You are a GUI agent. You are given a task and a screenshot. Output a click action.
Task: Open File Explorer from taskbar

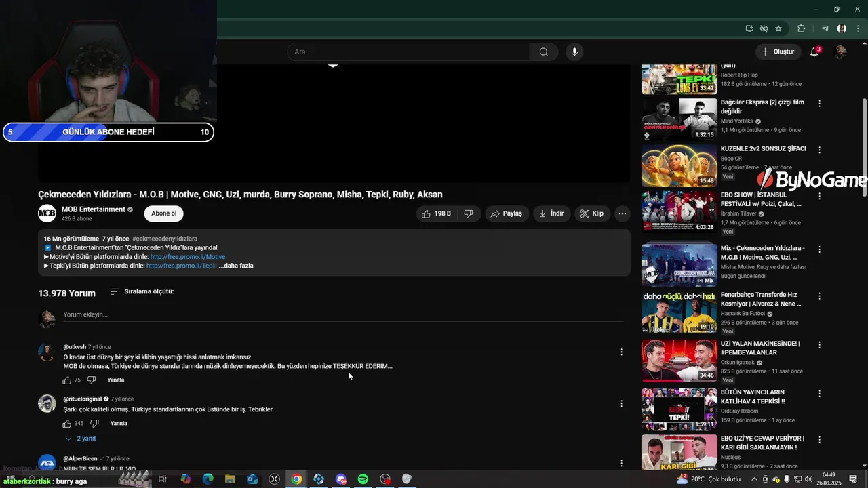230,479
